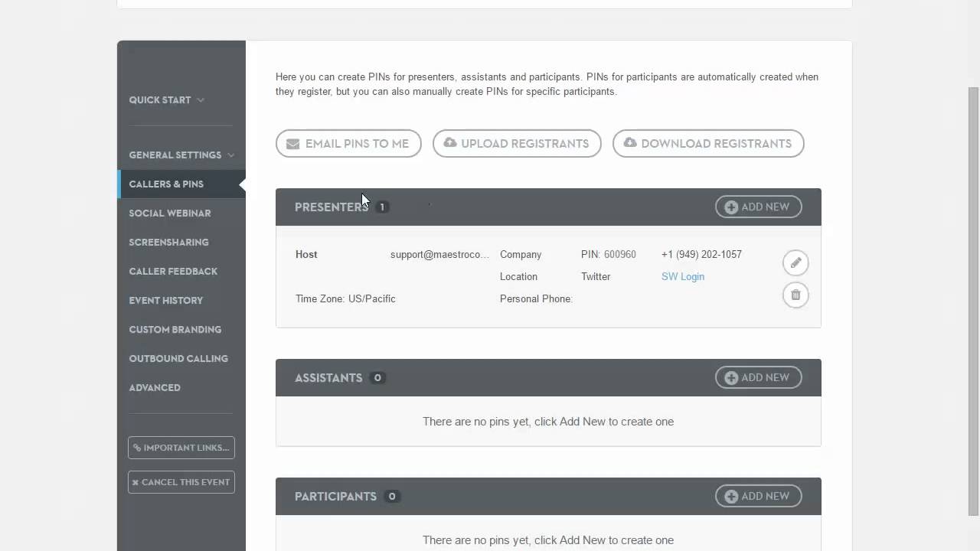This screenshot has width=980, height=551.
Task: Open Custom Branding settings
Action: [x=175, y=329]
